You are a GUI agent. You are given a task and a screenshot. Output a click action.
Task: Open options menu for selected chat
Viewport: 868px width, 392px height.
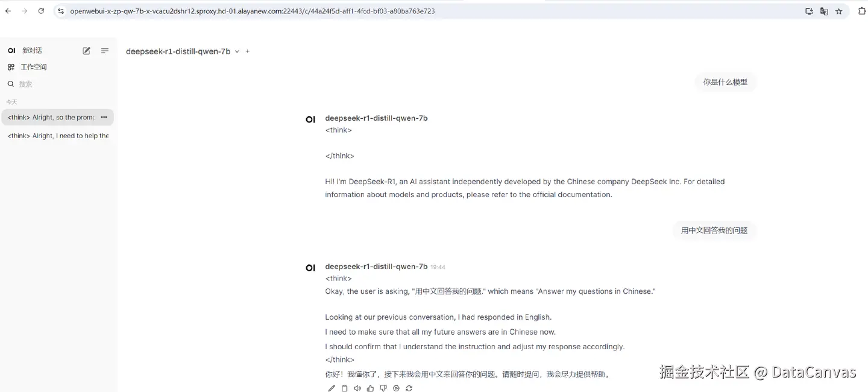coord(104,118)
